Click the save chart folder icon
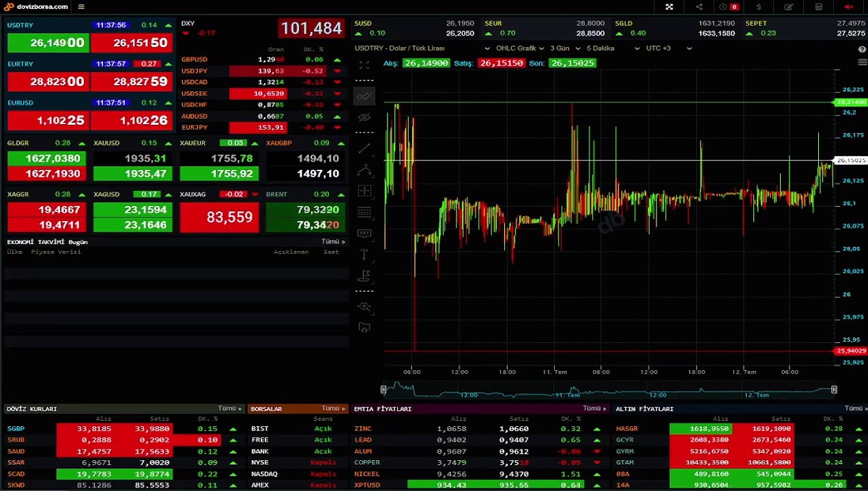 pyautogui.click(x=364, y=328)
